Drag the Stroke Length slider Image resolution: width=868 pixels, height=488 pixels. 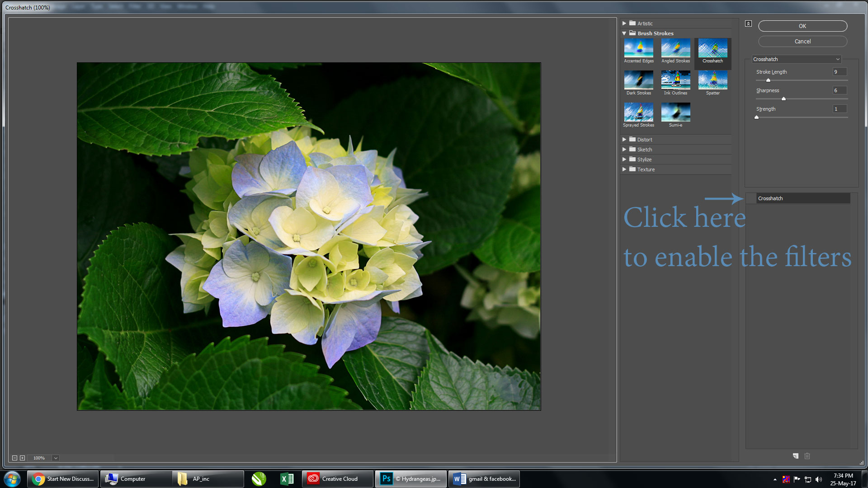click(x=767, y=79)
